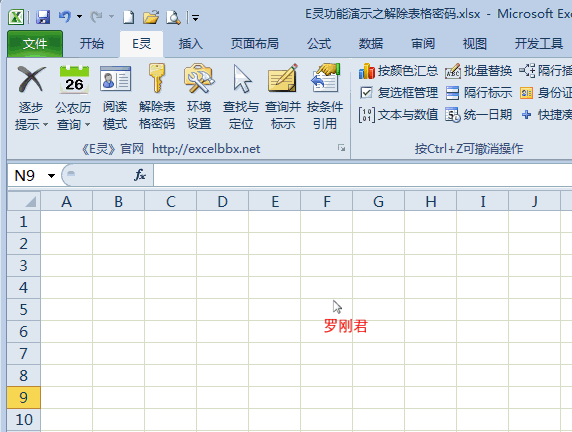
Task: Enable 阅读模式 reading mode icon
Action: 115,78
